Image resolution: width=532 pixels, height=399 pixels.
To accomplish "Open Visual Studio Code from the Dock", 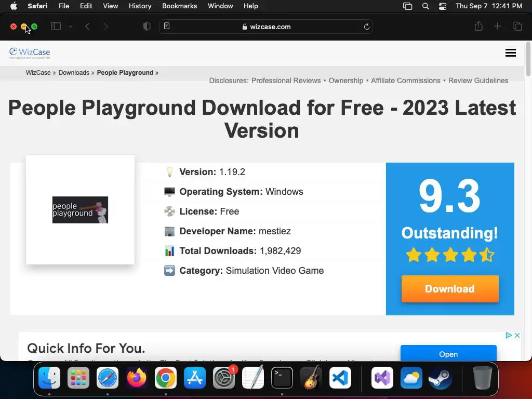I will pyautogui.click(x=340, y=378).
